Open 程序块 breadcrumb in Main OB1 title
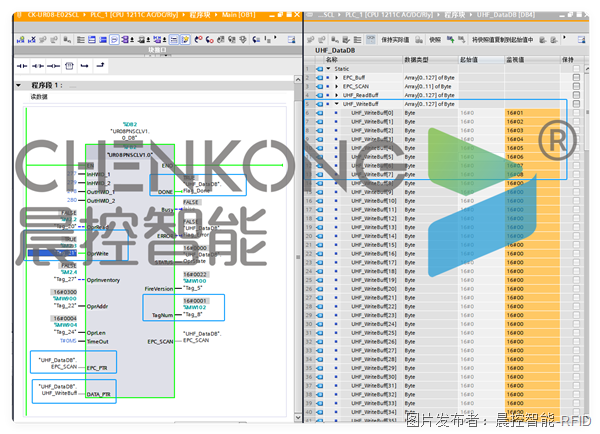Screen dimensions: 600x434 pos(200,15)
